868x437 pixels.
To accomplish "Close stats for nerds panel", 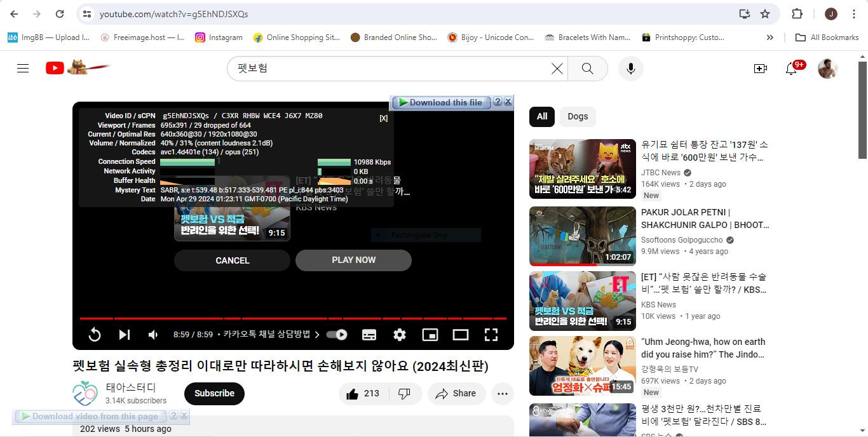I will pyautogui.click(x=383, y=118).
